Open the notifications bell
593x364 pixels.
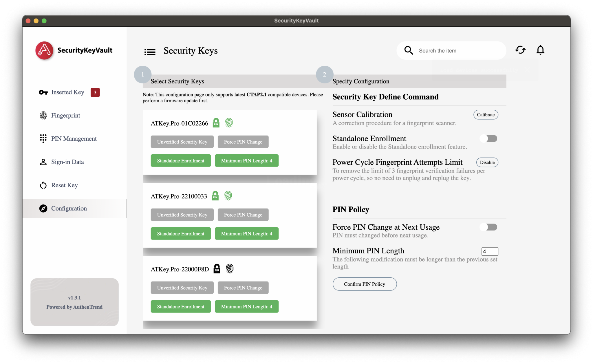coord(540,50)
